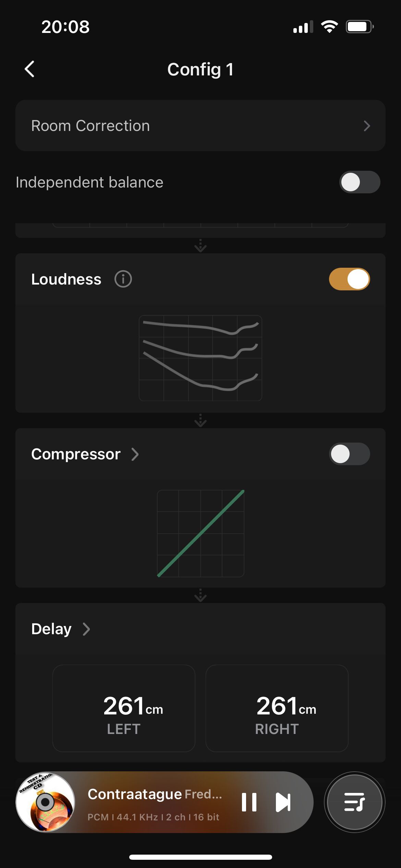Expand Room Correction chevron
Viewport: 401px width, 868px height.
coord(367,126)
